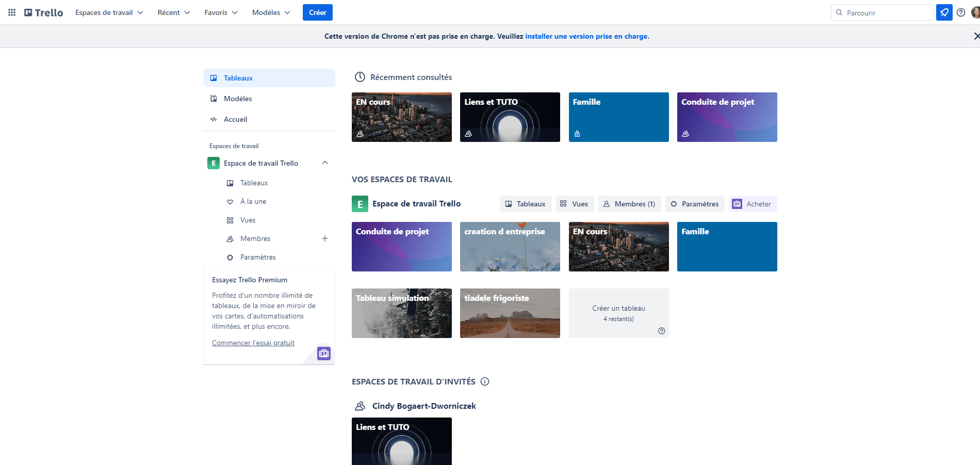Click Commencer l'essai gratuit link
980x465 pixels.
(253, 343)
